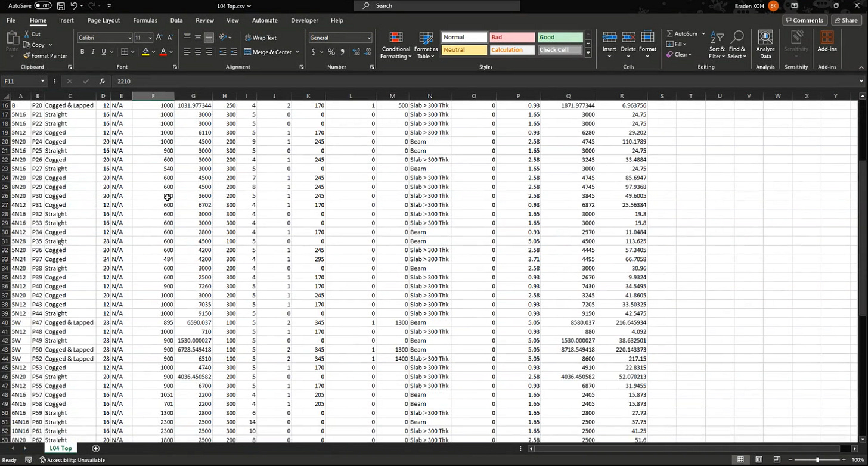Click the Search box
Image resolution: width=868 pixels, height=466 pixels.
pyautogui.click(x=437, y=5)
